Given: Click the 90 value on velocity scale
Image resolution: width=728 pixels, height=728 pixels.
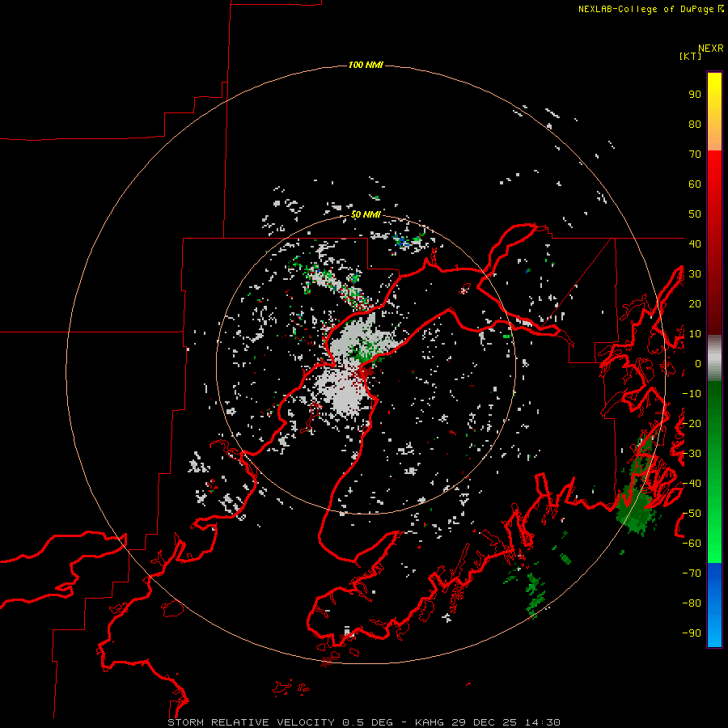Looking at the screenshot, I should 695,95.
